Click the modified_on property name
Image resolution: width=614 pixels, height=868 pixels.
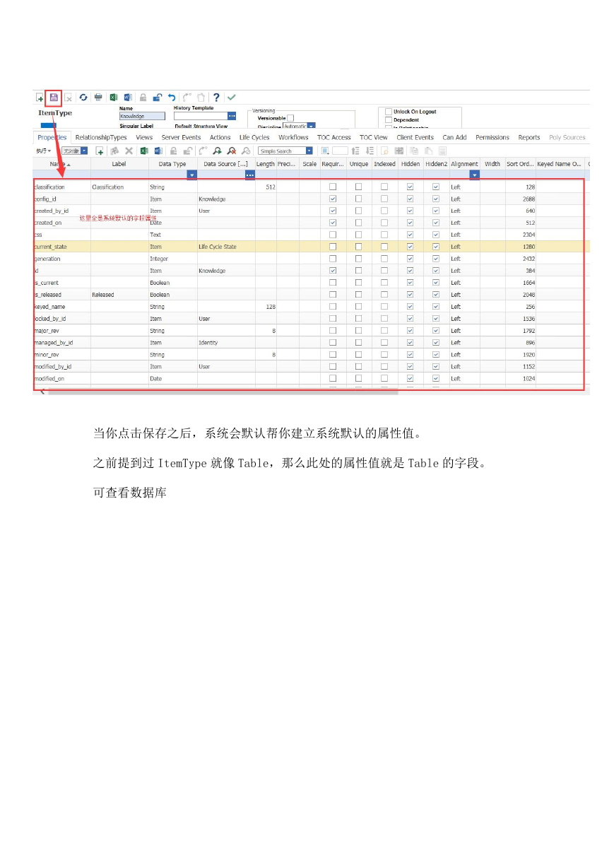click(x=49, y=379)
